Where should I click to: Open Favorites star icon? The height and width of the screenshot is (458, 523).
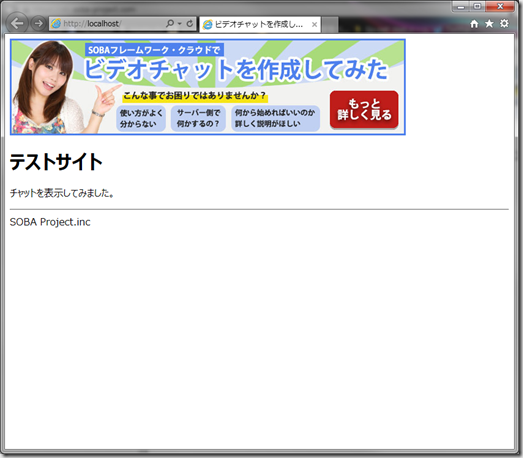click(489, 24)
